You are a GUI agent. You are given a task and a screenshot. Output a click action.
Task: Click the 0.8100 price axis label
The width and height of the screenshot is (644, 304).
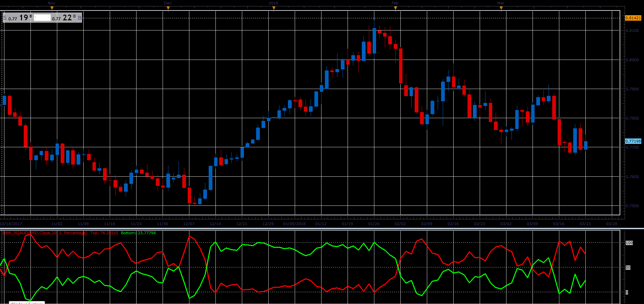632,30
